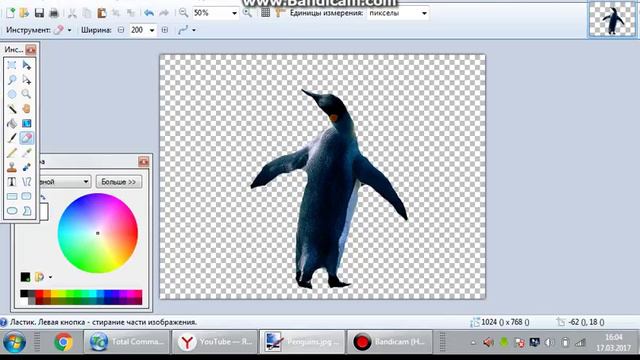
Task: Select the Pencil tool
Action: tap(12, 153)
